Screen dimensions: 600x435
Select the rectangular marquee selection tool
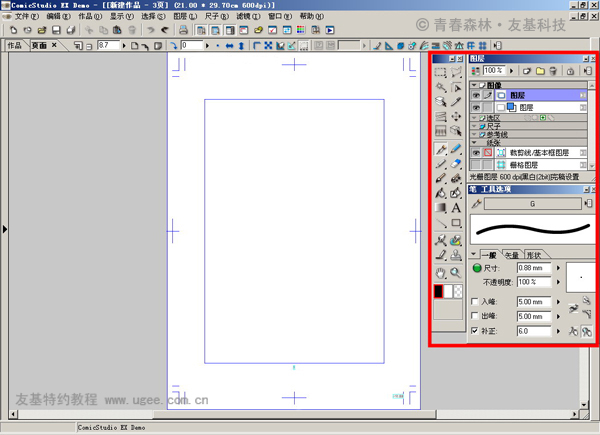pyautogui.click(x=440, y=73)
